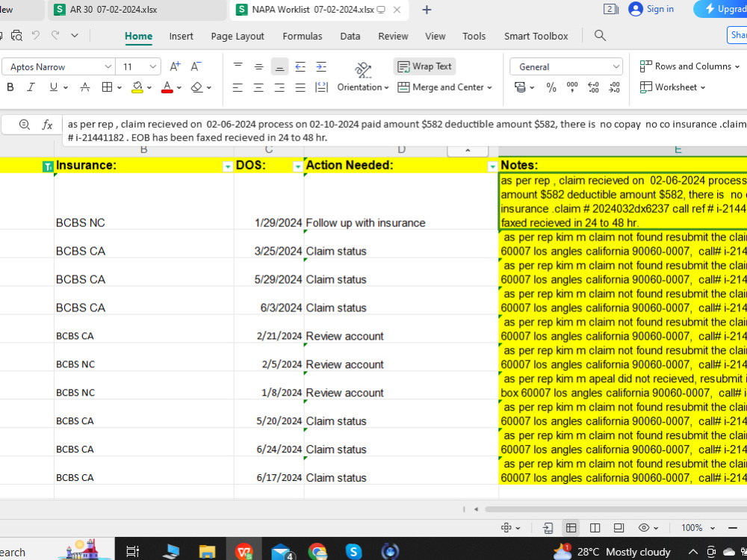Image resolution: width=747 pixels, height=560 pixels.
Task: Click the new tab plus button
Action: [x=427, y=10]
